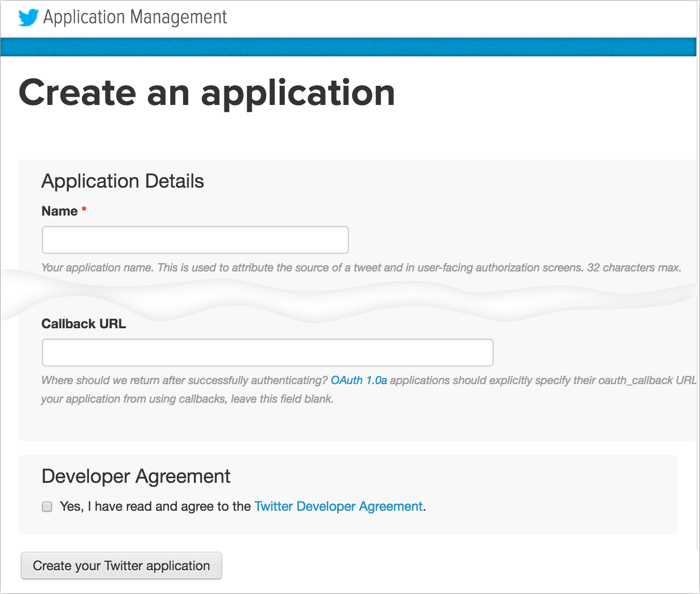The width and height of the screenshot is (700, 594).
Task: Check the developer agreement checkbox
Action: (47, 507)
